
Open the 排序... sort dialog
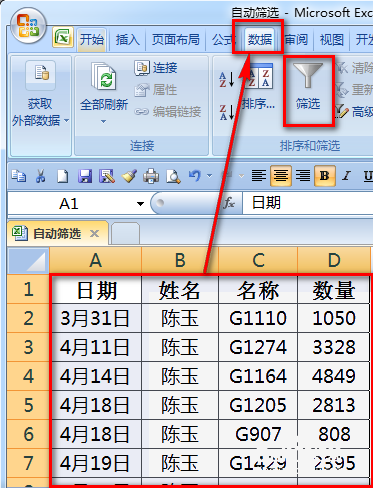pyautogui.click(x=259, y=86)
